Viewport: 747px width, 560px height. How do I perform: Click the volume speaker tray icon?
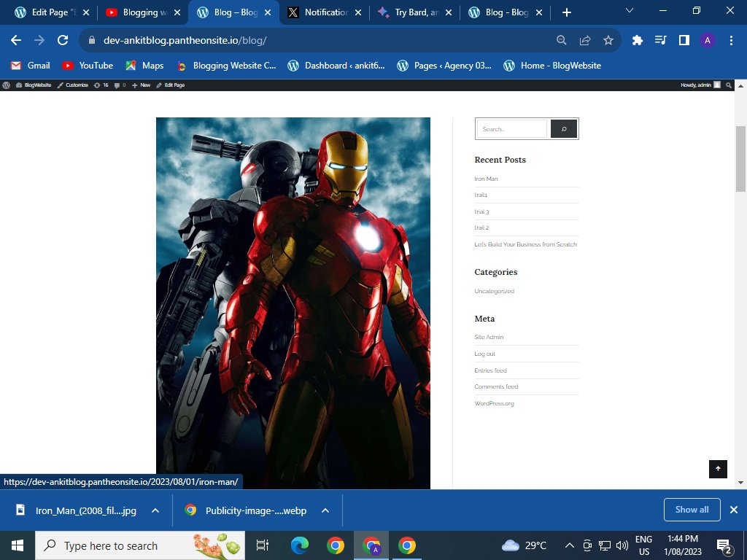pos(622,545)
